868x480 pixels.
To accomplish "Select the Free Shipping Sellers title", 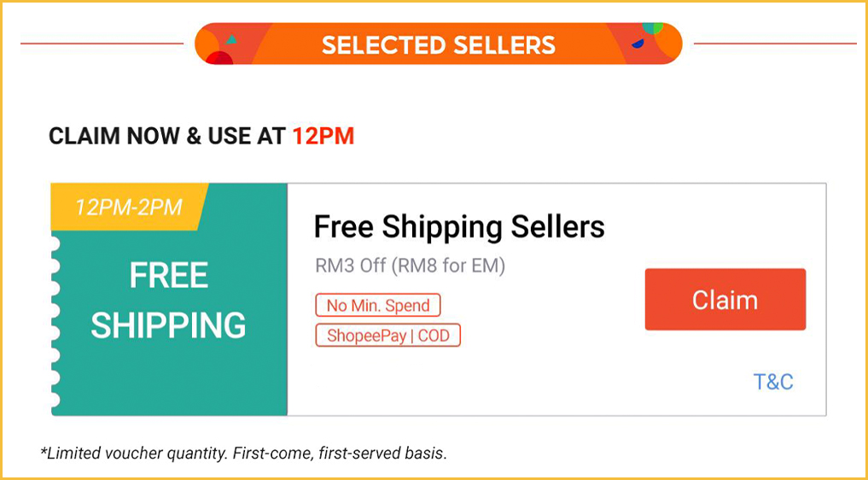I will (459, 227).
